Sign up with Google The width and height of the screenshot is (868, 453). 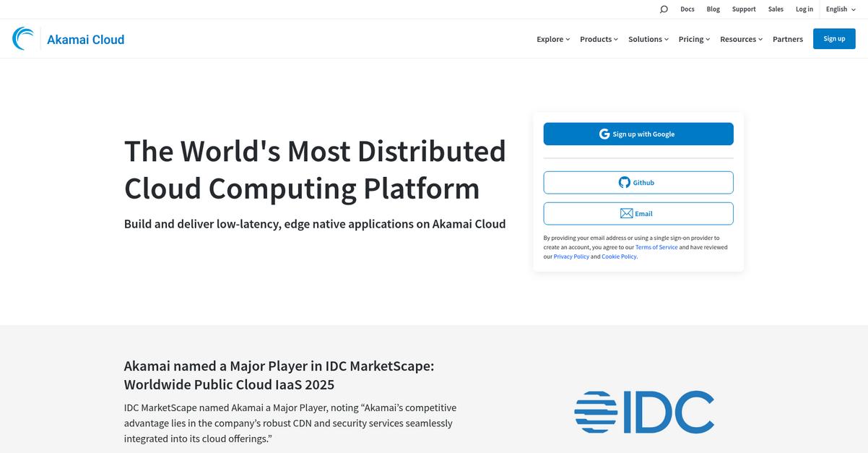click(x=638, y=134)
